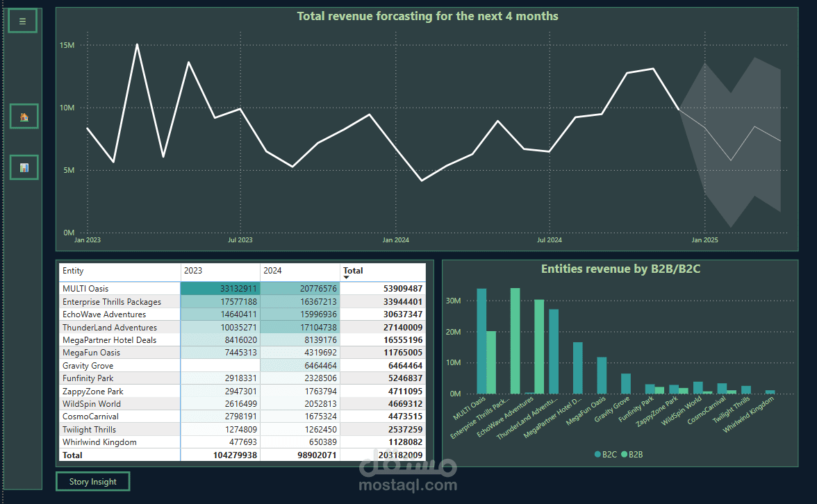Click the B2B legend marker
817x504 pixels.
[624, 455]
